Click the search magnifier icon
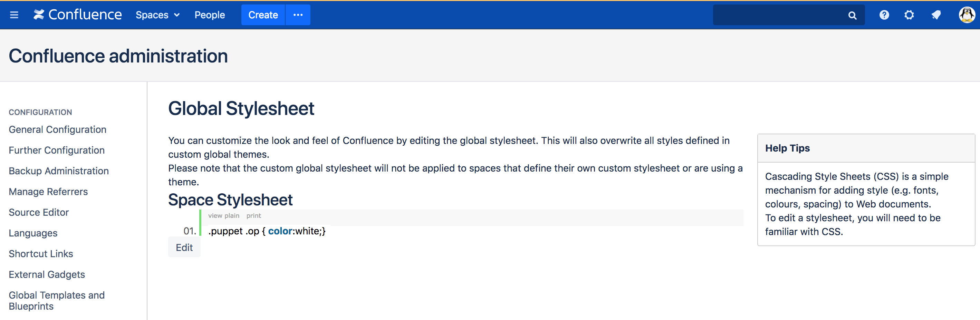This screenshot has width=980, height=320. (852, 15)
